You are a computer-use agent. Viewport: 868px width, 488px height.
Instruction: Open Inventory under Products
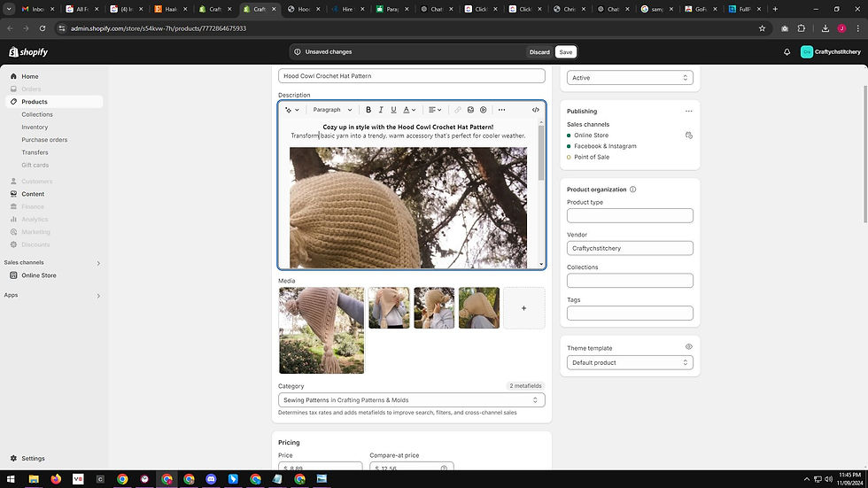[x=35, y=128]
